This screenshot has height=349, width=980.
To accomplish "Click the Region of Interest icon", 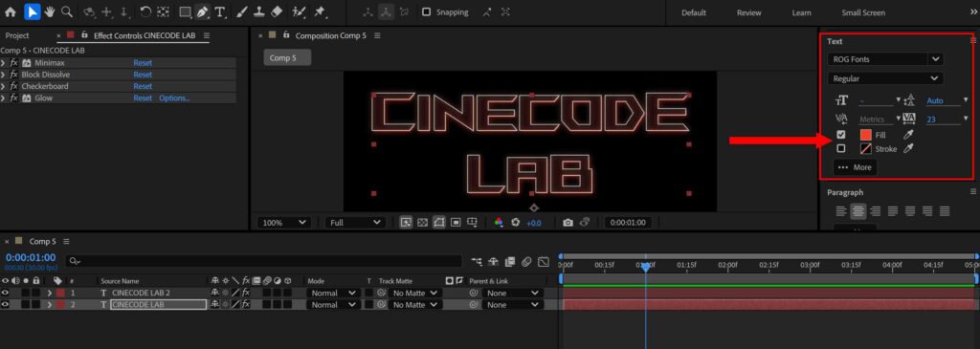I will pos(456,222).
